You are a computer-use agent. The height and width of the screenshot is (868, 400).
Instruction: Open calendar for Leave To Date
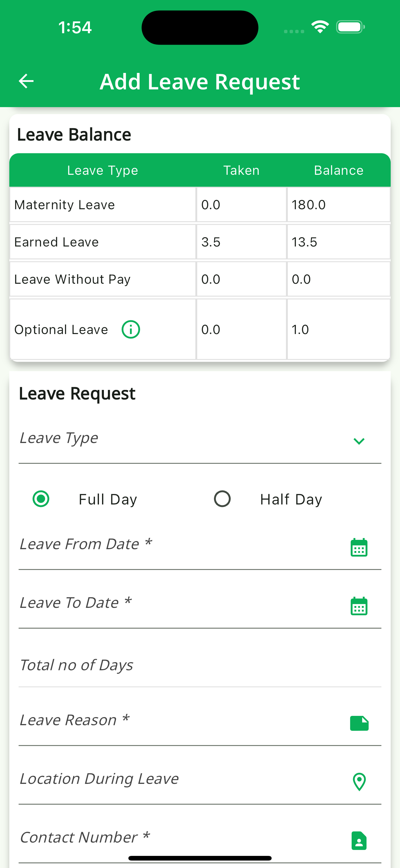[x=359, y=606]
